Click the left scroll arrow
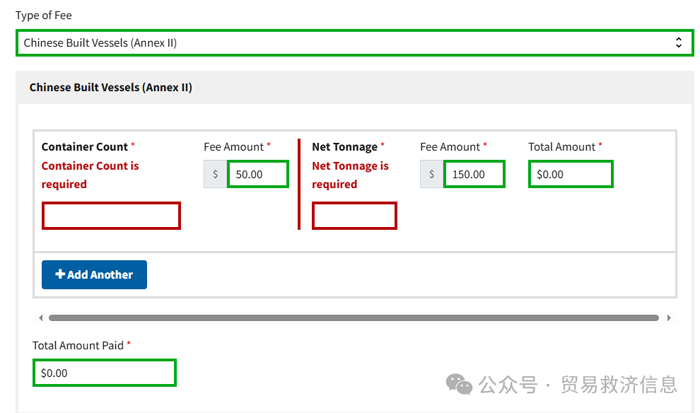This screenshot has width=700, height=413. pyautogui.click(x=40, y=318)
